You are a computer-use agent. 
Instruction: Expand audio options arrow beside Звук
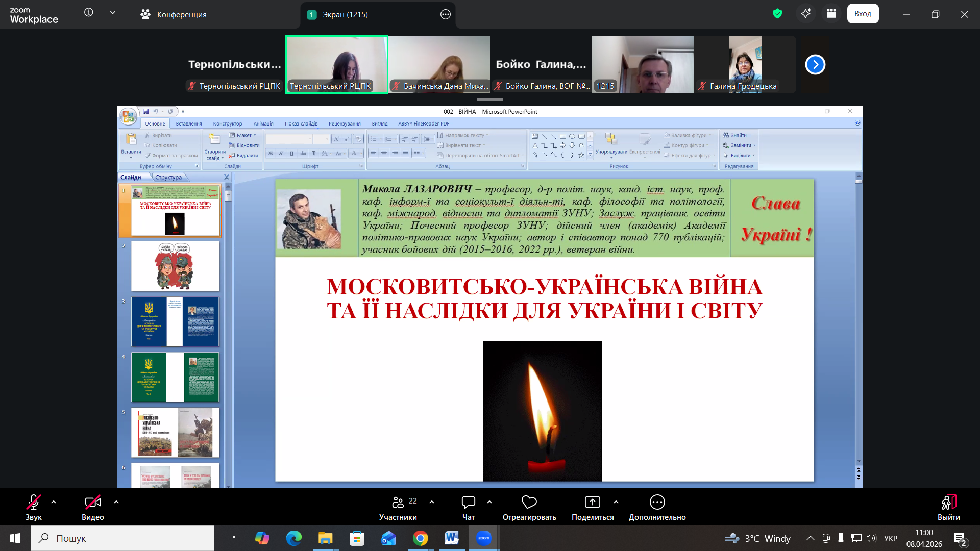(x=54, y=502)
